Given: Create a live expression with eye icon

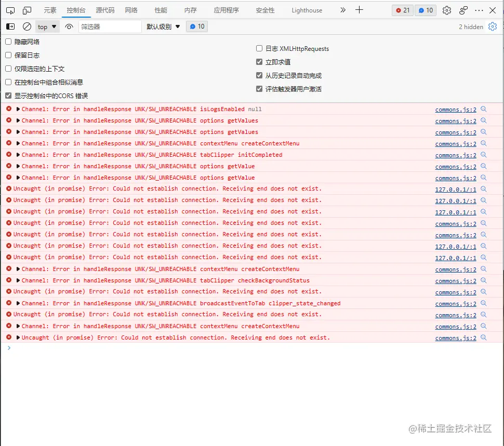Looking at the screenshot, I should [x=69, y=26].
